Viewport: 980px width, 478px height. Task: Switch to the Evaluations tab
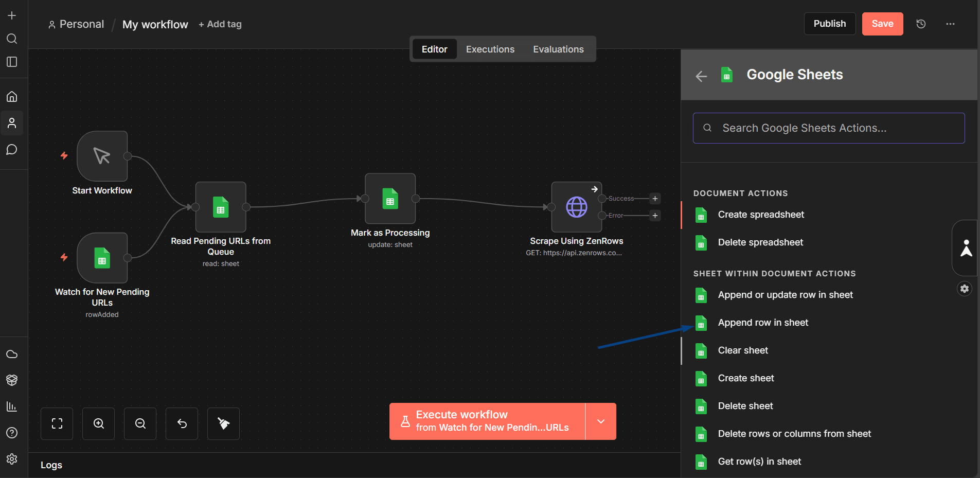coord(559,49)
